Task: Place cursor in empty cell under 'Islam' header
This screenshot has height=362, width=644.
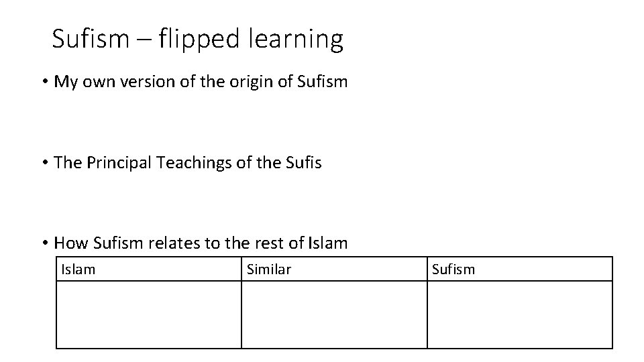Action: pos(149,315)
